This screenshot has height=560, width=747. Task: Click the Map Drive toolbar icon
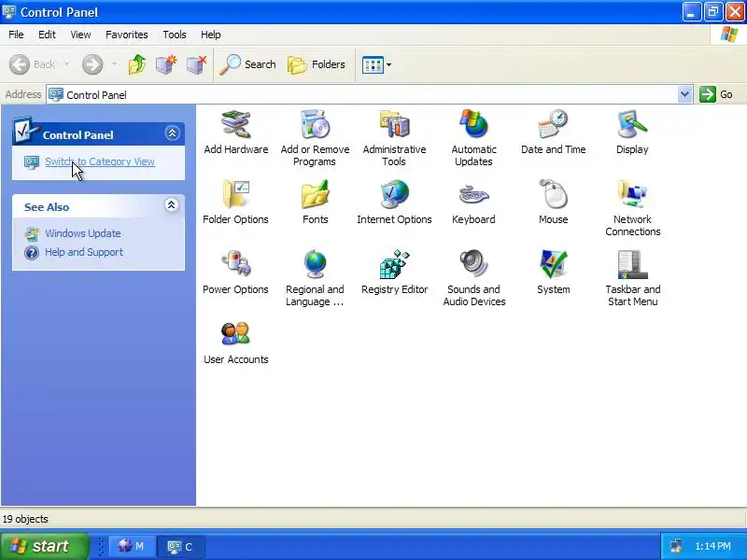pos(166,64)
